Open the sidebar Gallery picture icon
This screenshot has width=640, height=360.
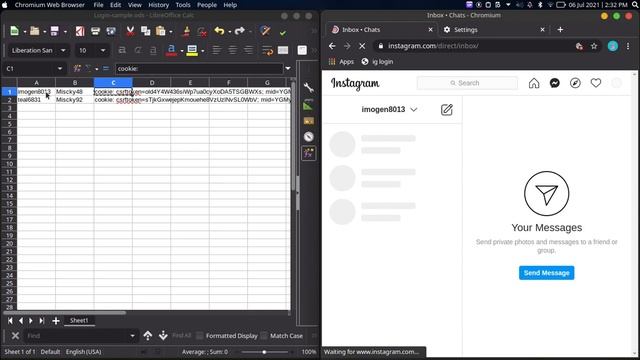coord(309,121)
